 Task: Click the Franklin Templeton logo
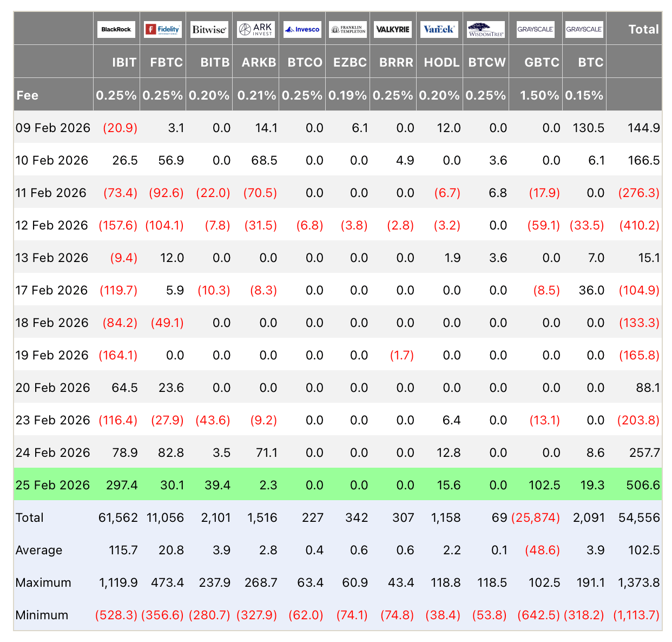348,29
